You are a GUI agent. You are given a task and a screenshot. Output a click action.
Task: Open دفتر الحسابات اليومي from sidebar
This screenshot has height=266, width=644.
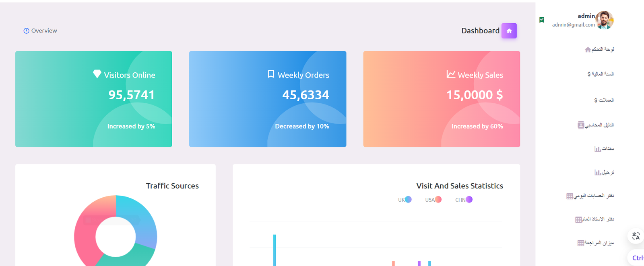(x=590, y=196)
